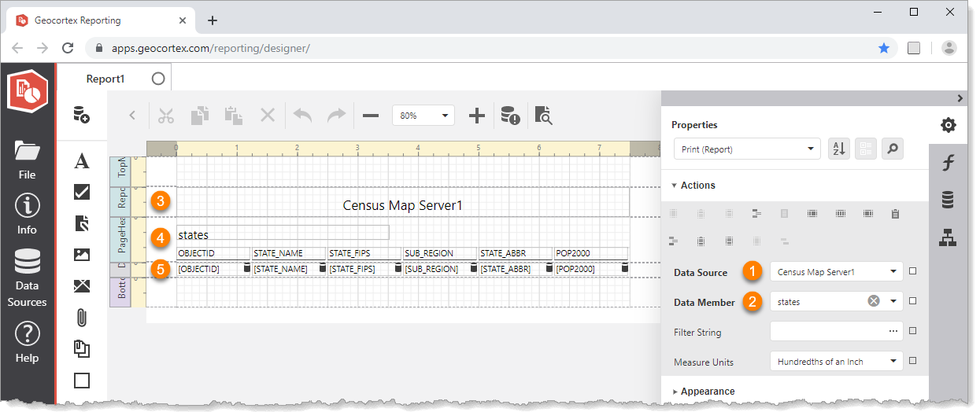
Task: Click the square marker beside Data Member
Action: (913, 301)
